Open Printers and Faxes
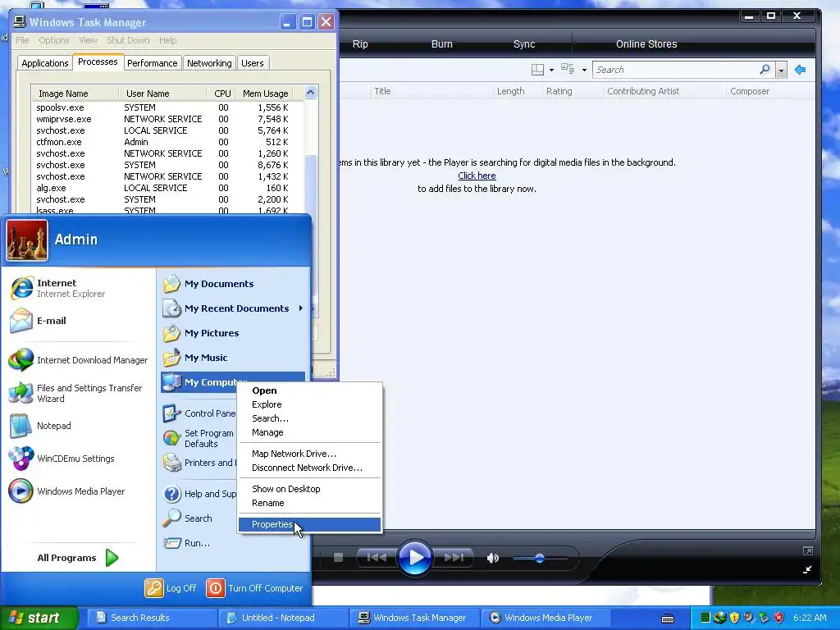Viewport: 840px width, 630px height. [199, 463]
